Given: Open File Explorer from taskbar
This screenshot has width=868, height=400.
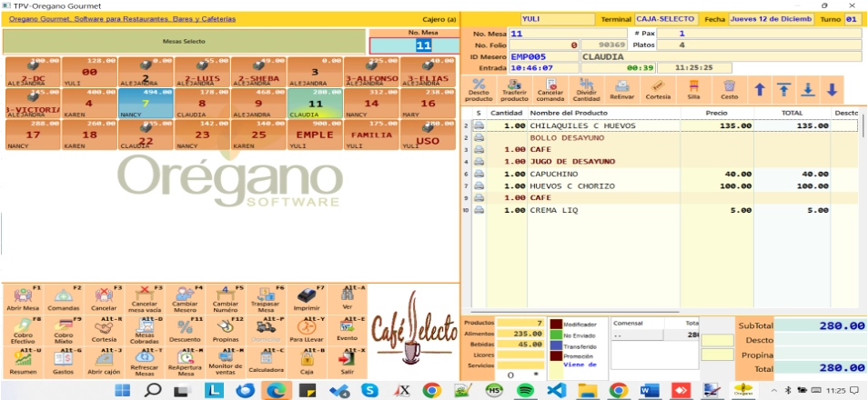Looking at the screenshot, I should click(586, 390).
